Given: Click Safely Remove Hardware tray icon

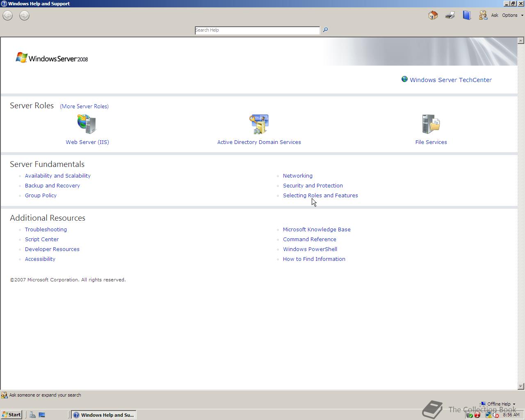Looking at the screenshot, I should pos(470,415).
